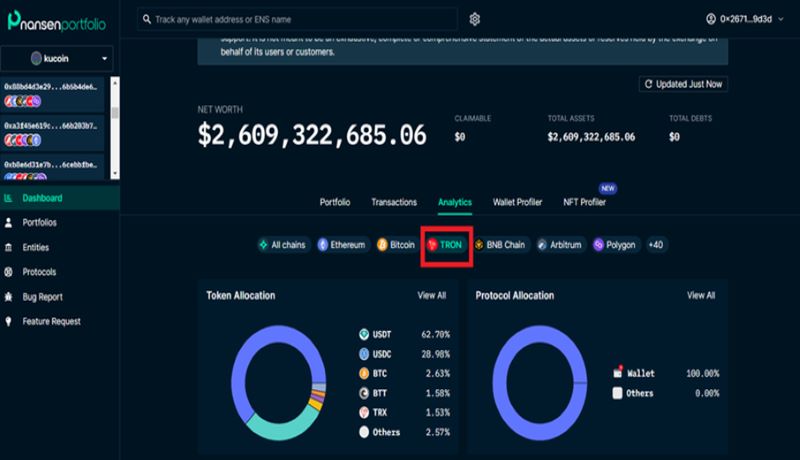Click the refresh icon beside Updated Just Now

point(648,84)
